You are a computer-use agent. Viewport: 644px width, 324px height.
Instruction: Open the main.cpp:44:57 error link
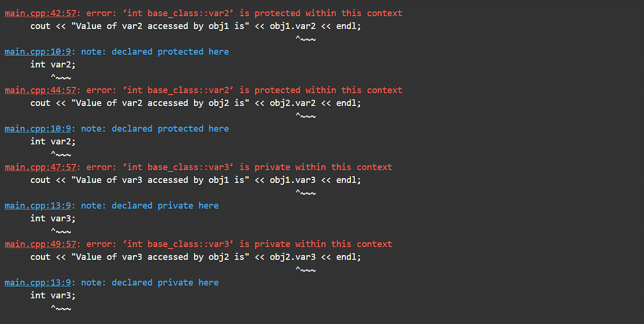click(x=40, y=90)
